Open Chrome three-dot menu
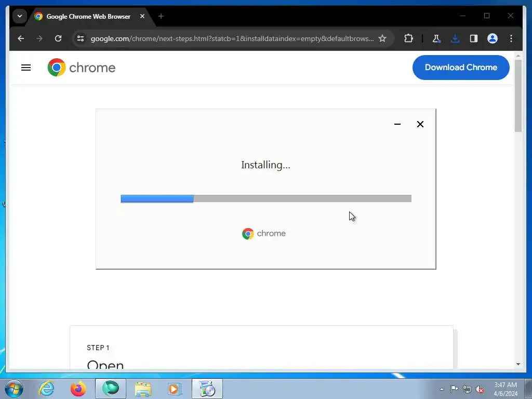The image size is (532, 399). click(x=511, y=38)
